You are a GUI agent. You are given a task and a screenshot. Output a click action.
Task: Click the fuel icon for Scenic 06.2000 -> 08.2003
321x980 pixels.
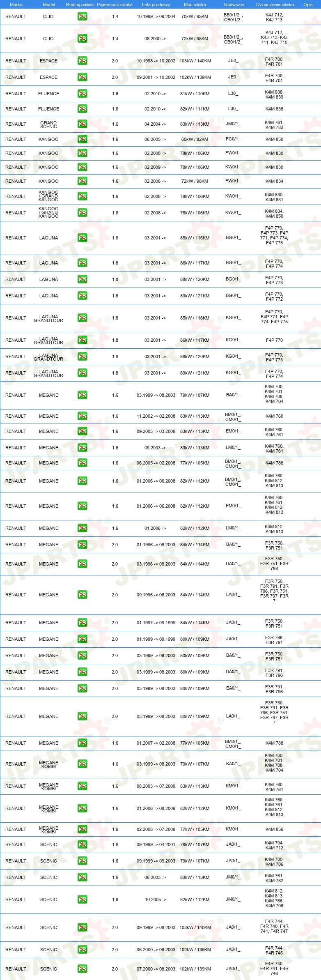(x=83, y=950)
